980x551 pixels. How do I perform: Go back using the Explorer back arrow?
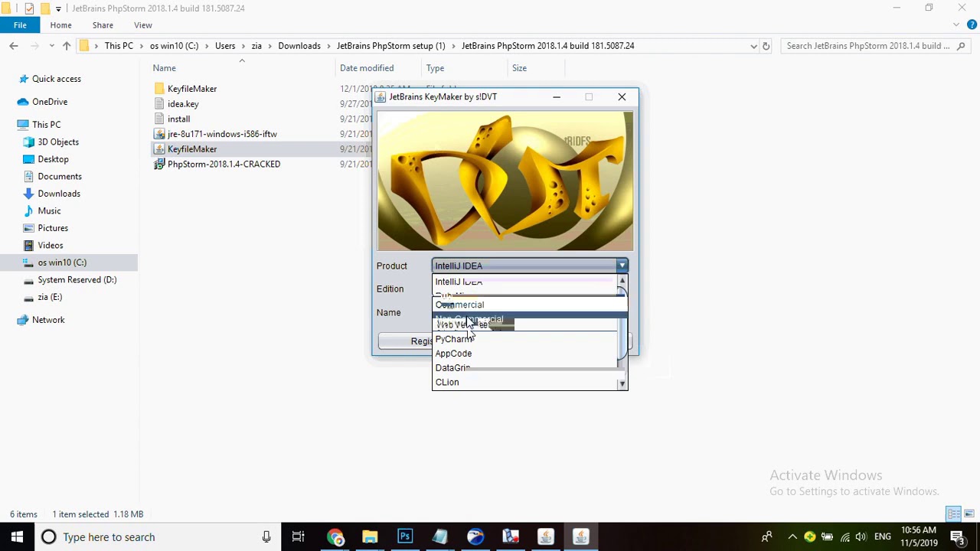14,46
